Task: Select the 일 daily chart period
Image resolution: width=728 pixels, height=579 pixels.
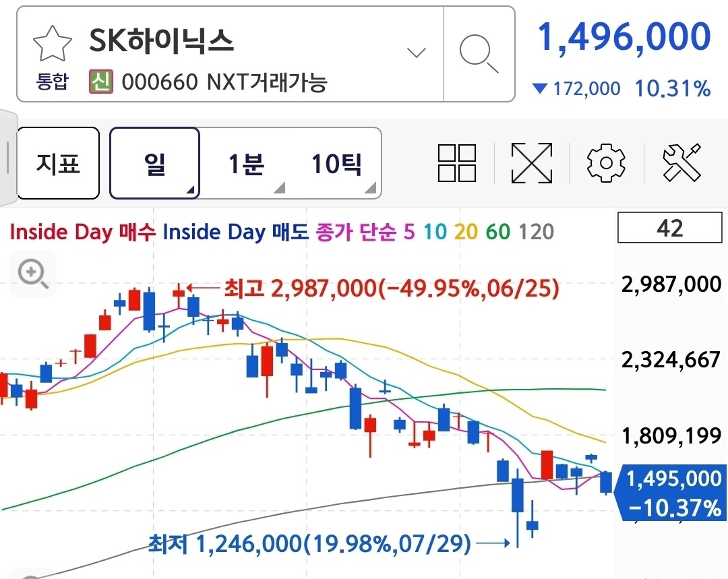Action: [154, 163]
